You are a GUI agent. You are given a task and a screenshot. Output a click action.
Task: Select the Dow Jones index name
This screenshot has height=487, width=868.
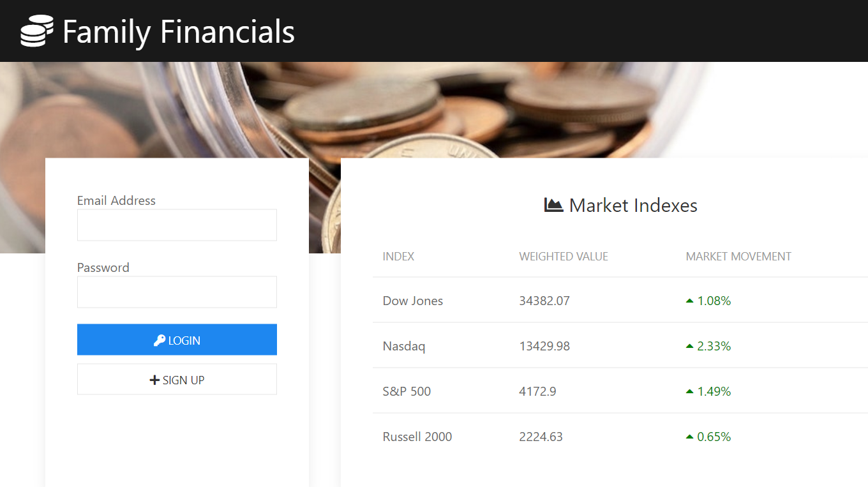coord(413,301)
